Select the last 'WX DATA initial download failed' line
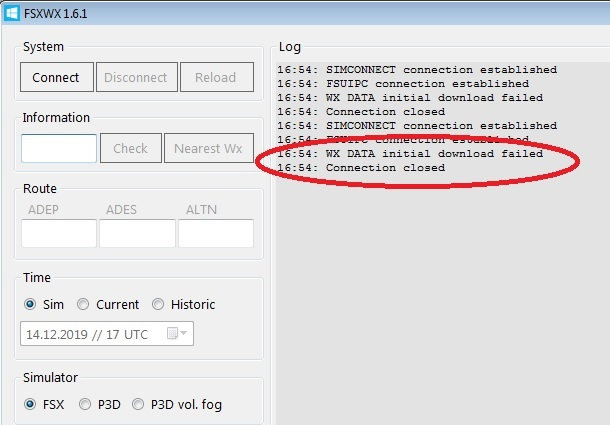Image resolution: width=610 pixels, height=425 pixels. [x=410, y=154]
